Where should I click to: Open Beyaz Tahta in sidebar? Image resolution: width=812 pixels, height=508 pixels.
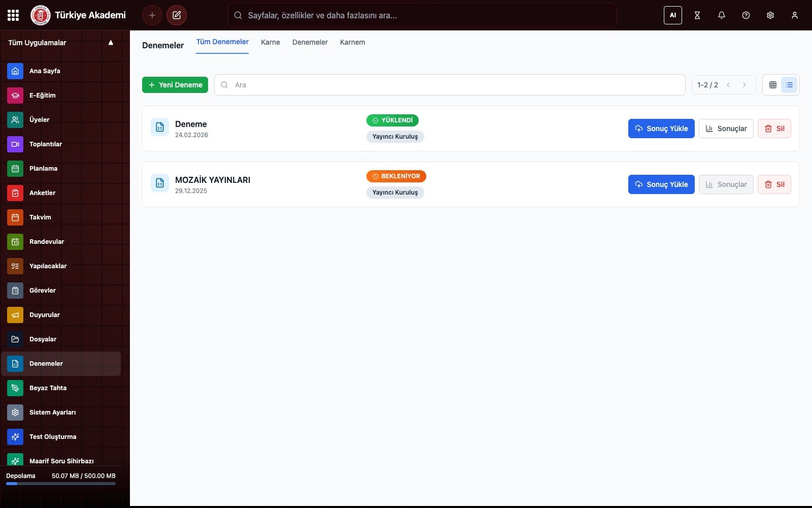(61, 388)
